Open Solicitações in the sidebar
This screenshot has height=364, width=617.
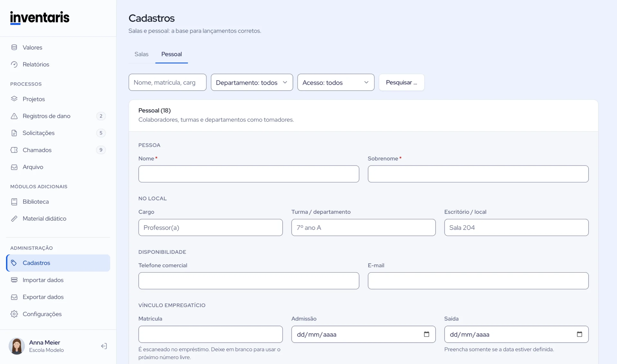58,133
